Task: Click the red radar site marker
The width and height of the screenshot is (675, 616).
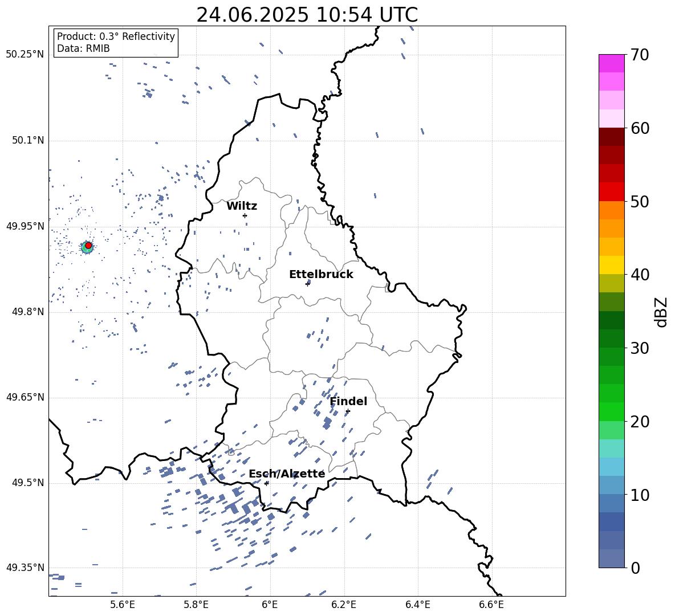Action: (88, 246)
